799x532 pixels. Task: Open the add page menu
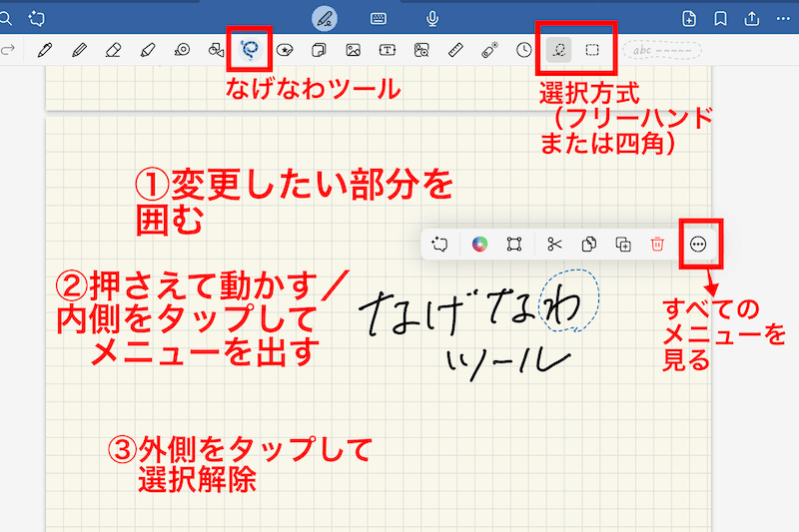coord(689,18)
